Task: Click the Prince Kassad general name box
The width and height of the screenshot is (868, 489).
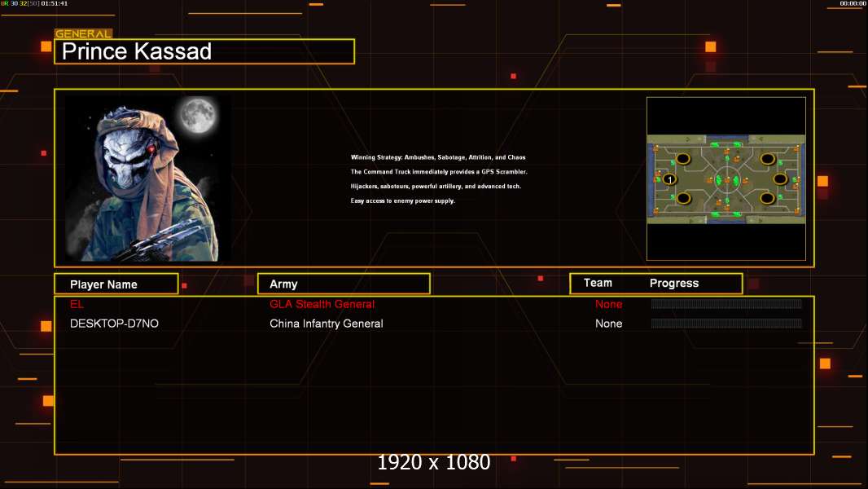Action: point(204,51)
